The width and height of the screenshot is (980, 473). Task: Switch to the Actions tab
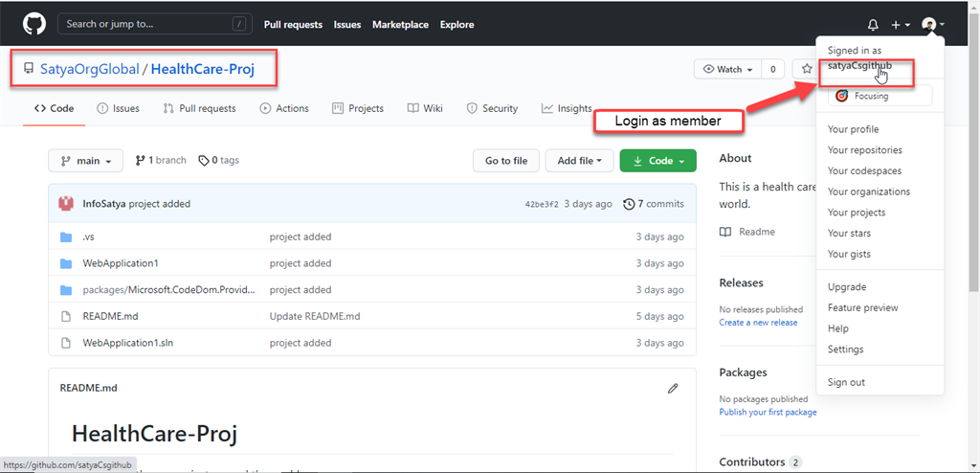[x=284, y=108]
